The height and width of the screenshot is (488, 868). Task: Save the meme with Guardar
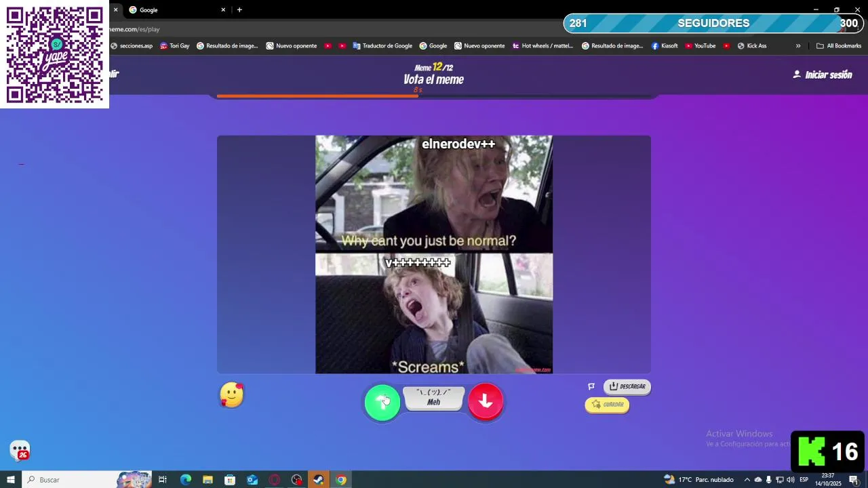[607, 405]
